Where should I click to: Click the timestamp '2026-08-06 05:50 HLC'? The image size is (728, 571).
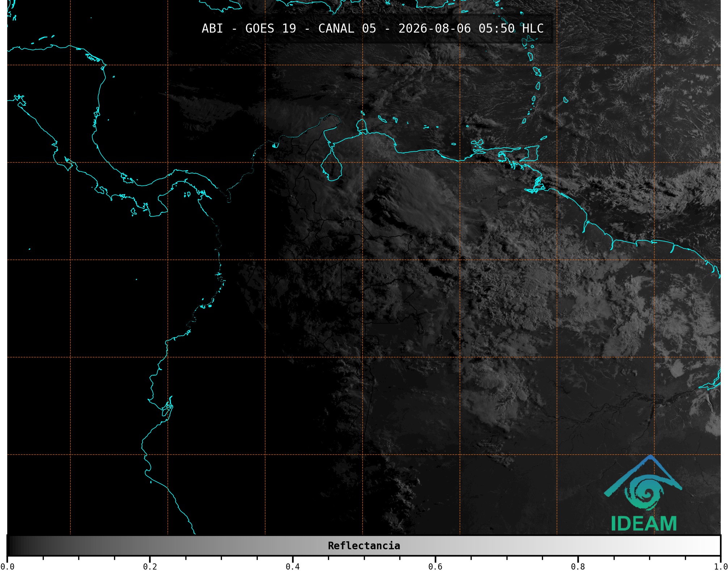click(x=471, y=29)
